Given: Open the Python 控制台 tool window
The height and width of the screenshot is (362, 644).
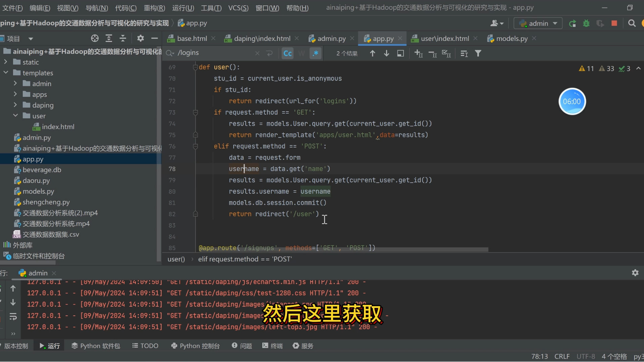Looking at the screenshot, I should point(195,346).
